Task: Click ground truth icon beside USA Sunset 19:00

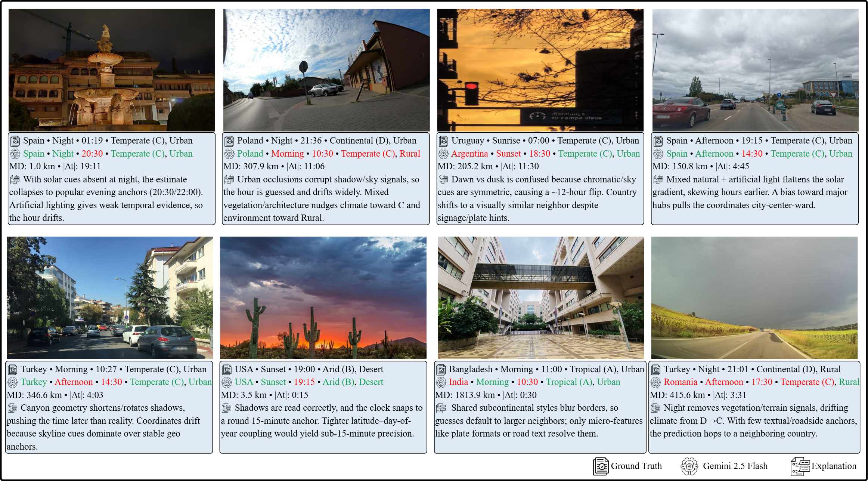Action: click(x=226, y=370)
